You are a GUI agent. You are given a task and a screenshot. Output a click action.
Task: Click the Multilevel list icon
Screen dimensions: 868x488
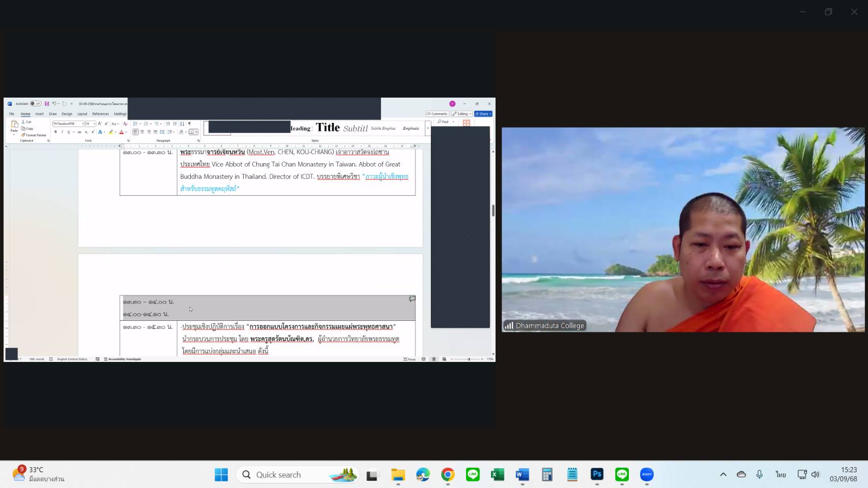[157, 124]
